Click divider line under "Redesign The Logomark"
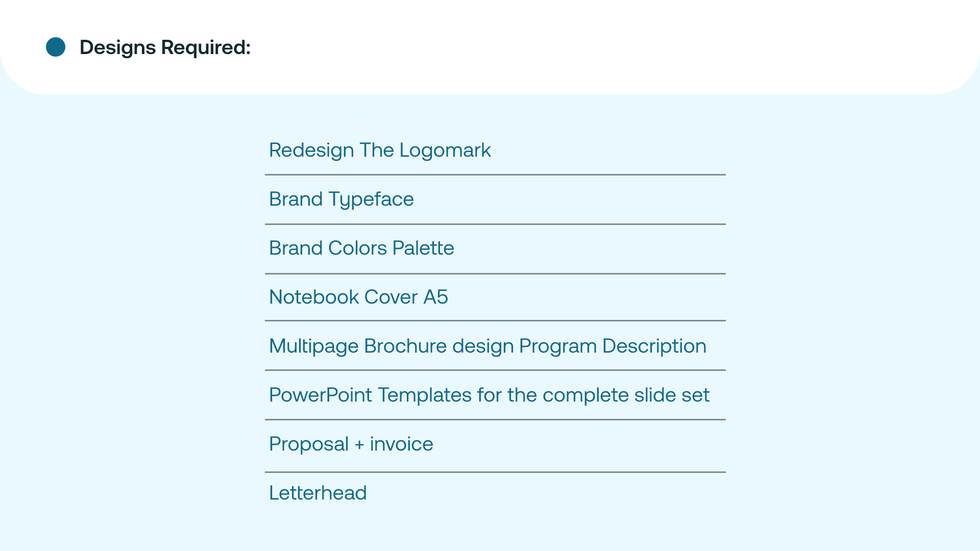This screenshot has width=980, height=551. pos(495,174)
